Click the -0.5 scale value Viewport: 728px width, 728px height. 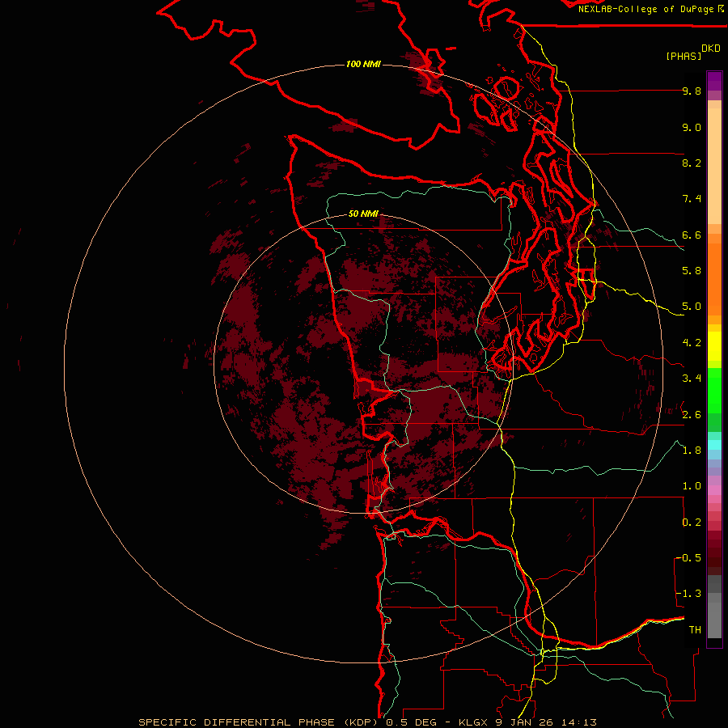(x=688, y=558)
